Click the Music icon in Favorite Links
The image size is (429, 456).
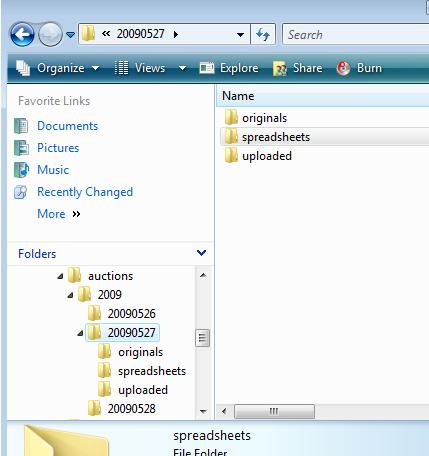tap(21, 170)
